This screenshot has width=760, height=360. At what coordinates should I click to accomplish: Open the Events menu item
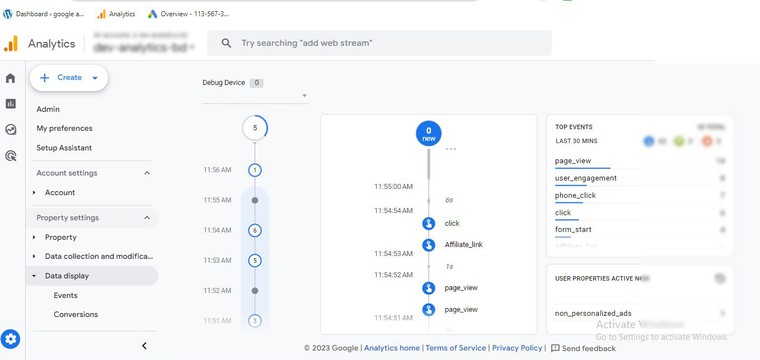point(65,295)
